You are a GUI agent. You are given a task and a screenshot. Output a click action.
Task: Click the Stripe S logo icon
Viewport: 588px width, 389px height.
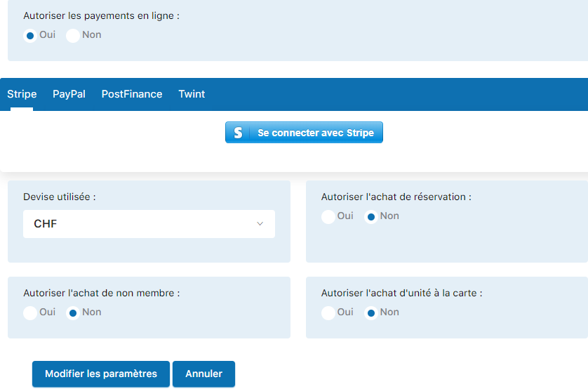[238, 133]
